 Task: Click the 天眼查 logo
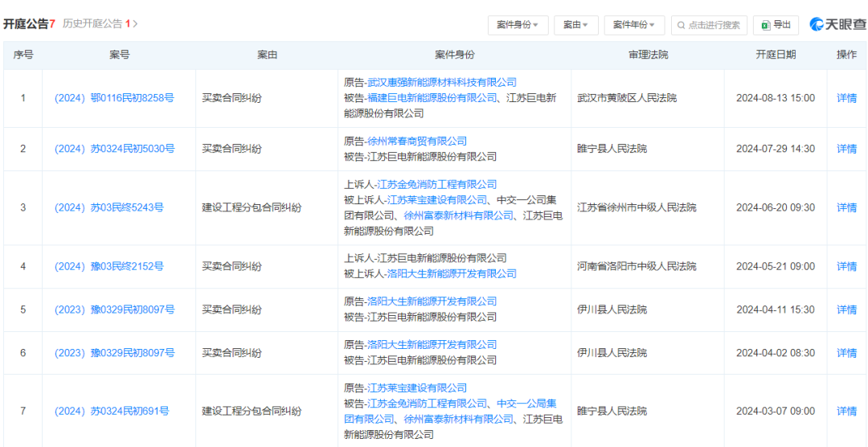pyautogui.click(x=837, y=24)
